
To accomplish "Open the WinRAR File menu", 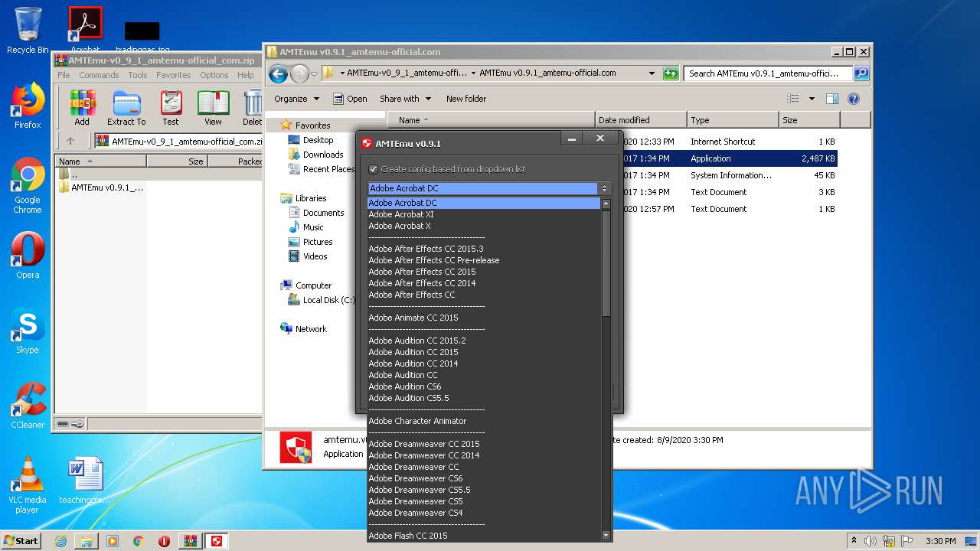I will pos(64,75).
